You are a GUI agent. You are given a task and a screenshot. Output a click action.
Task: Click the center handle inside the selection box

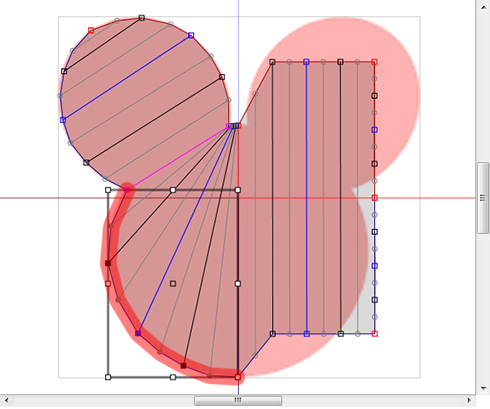pyautogui.click(x=173, y=284)
